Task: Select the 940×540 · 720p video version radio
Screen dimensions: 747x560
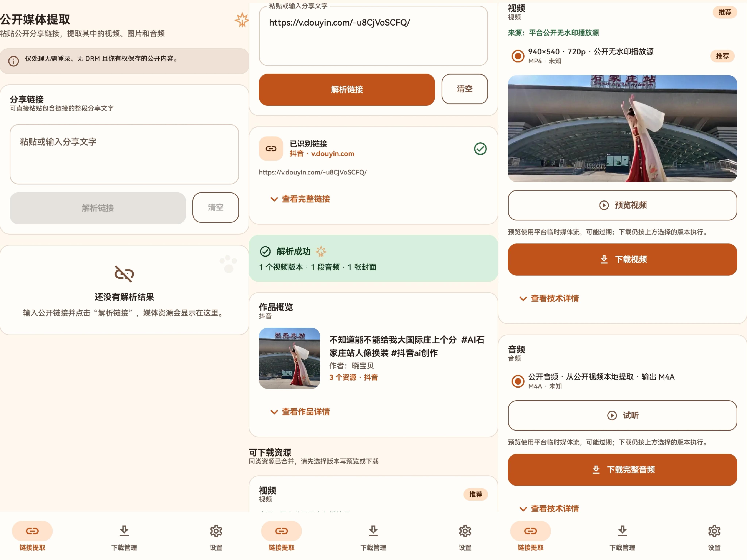Action: [518, 56]
